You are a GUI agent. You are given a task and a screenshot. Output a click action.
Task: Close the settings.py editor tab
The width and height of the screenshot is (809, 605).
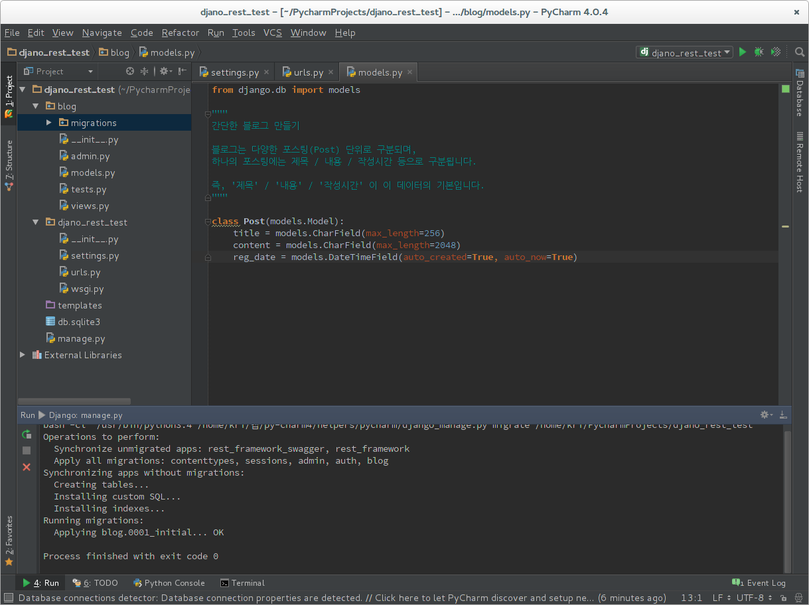266,72
